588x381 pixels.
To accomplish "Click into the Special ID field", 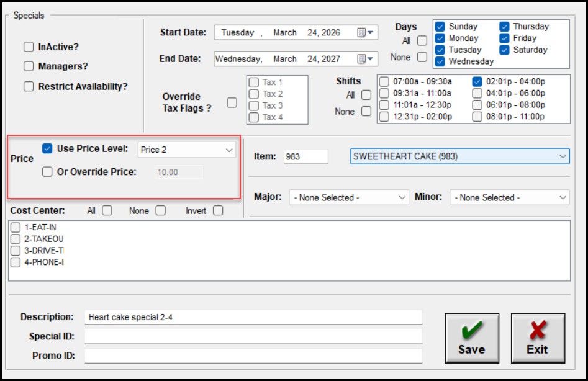I will pos(253,336).
